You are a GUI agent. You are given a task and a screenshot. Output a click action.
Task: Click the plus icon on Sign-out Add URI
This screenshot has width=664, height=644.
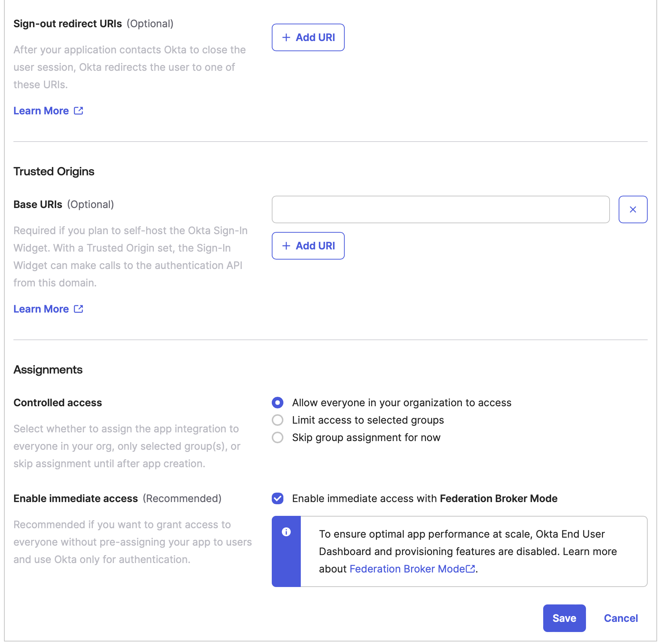286,37
